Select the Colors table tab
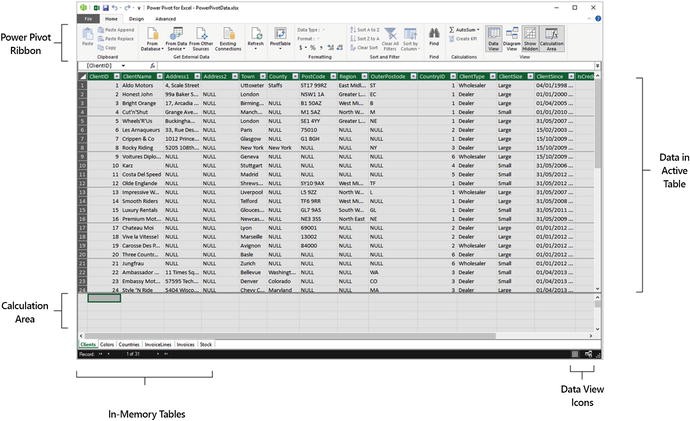The width and height of the screenshot is (690, 421). (107, 344)
